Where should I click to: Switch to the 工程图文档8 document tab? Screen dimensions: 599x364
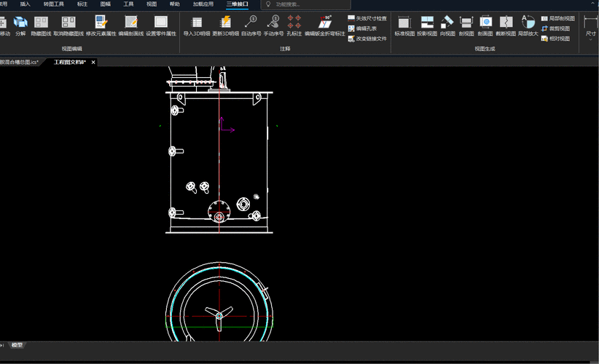pyautogui.click(x=70, y=63)
